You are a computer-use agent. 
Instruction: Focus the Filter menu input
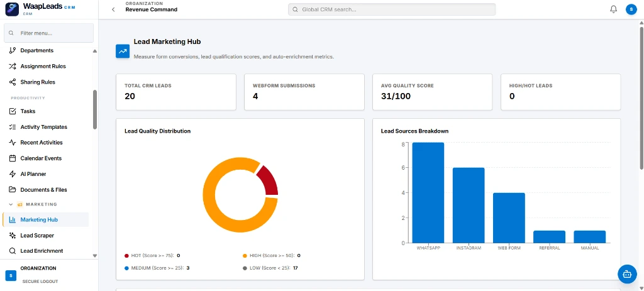pyautogui.click(x=49, y=33)
